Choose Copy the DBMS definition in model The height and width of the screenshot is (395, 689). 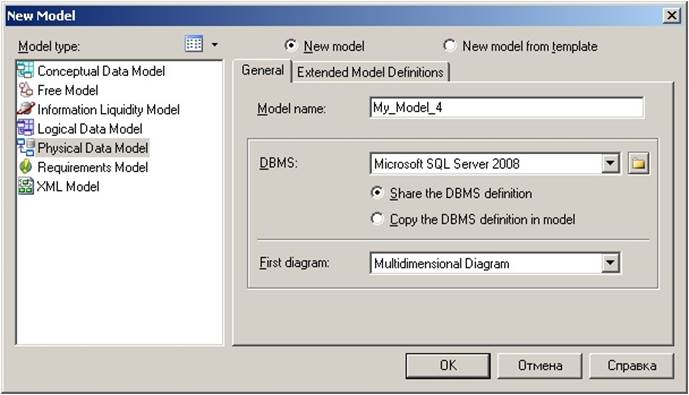point(377,218)
